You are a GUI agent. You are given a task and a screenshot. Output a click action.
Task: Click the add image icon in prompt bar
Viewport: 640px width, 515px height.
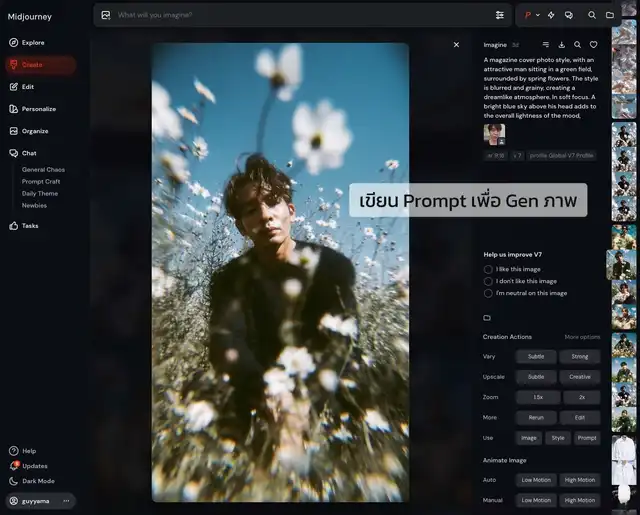[x=106, y=15]
